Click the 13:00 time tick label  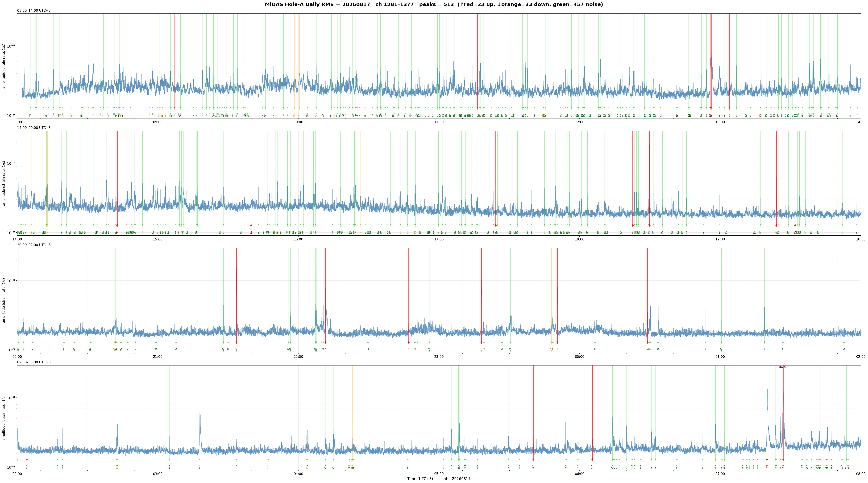tap(720, 122)
